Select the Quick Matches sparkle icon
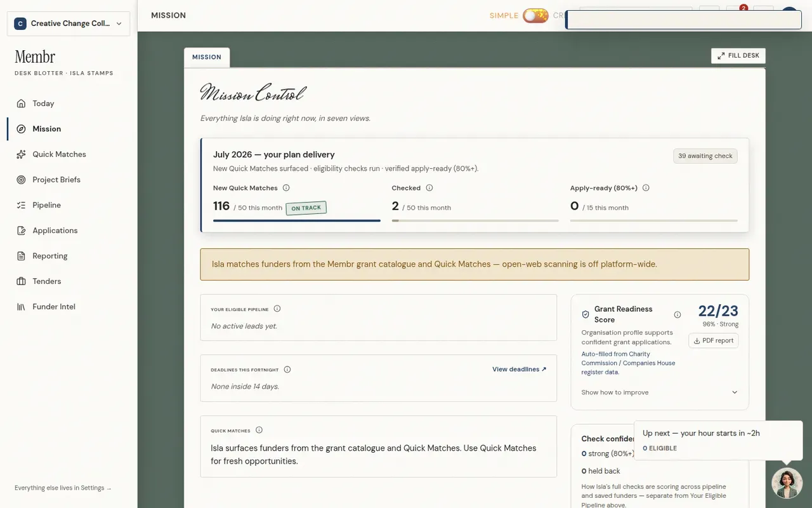 point(21,154)
